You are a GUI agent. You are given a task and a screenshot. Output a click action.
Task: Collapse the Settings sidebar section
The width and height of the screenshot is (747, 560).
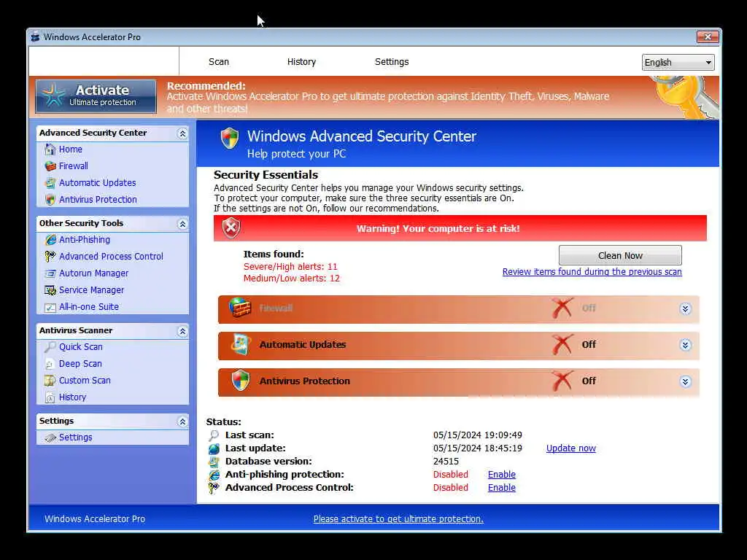pyautogui.click(x=182, y=421)
